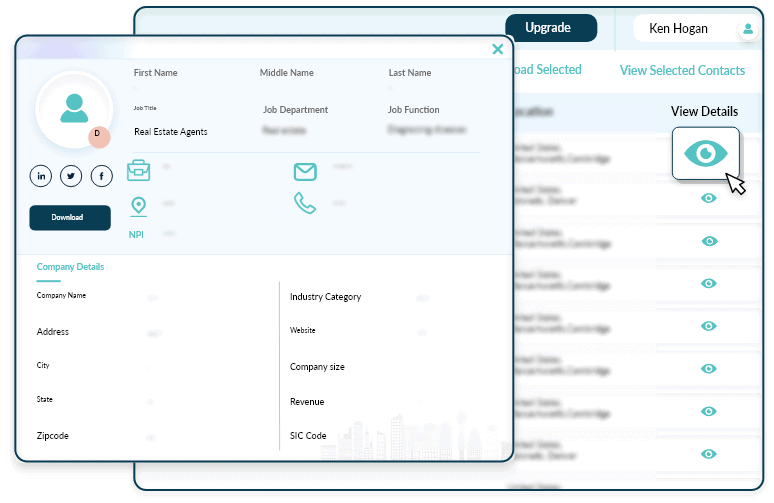Open the Company Details tab
The height and width of the screenshot is (503, 774).
tap(70, 267)
